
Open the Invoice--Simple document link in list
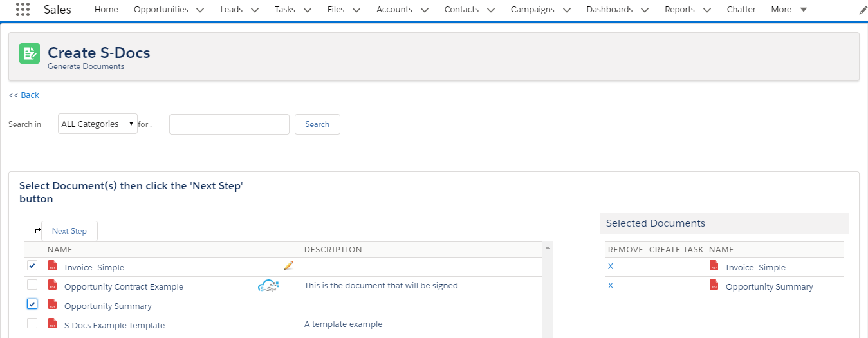94,268
